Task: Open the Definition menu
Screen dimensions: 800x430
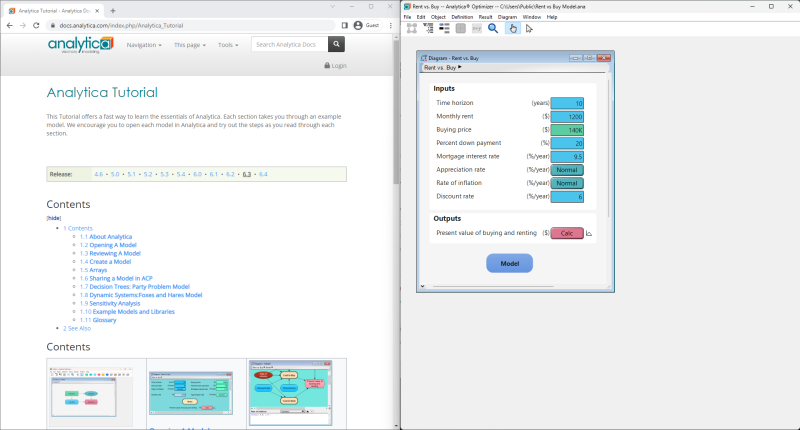Action: (462, 17)
